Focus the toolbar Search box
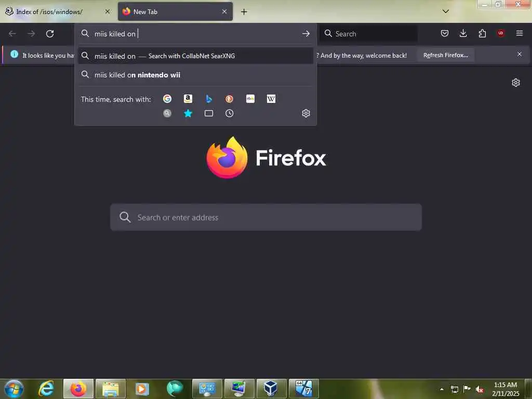 point(368,34)
